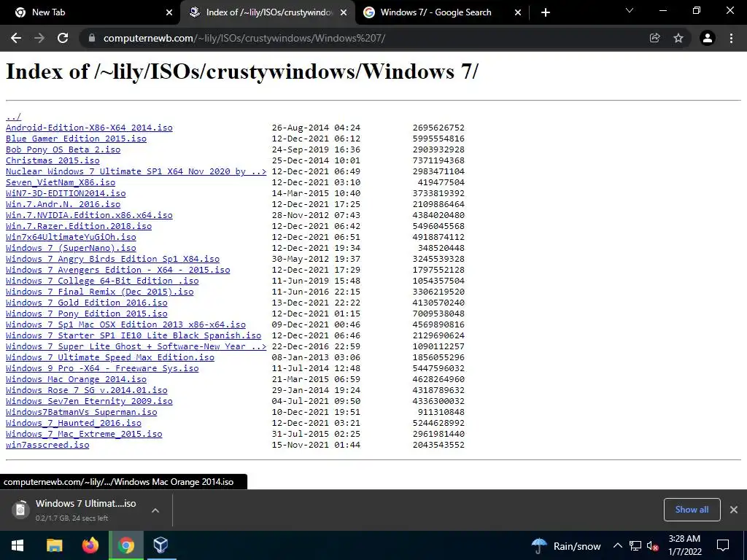The width and height of the screenshot is (747, 560).
Task: Go to the parent directory ../ link
Action: point(13,117)
